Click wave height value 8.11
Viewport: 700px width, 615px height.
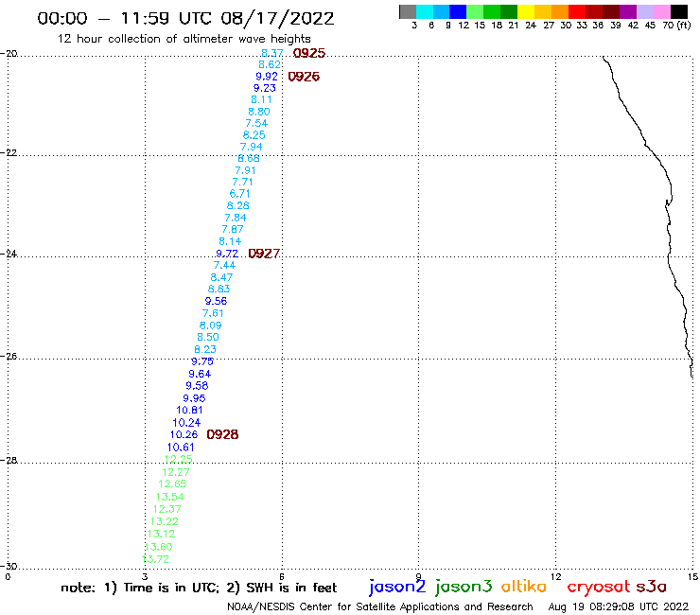261,99
